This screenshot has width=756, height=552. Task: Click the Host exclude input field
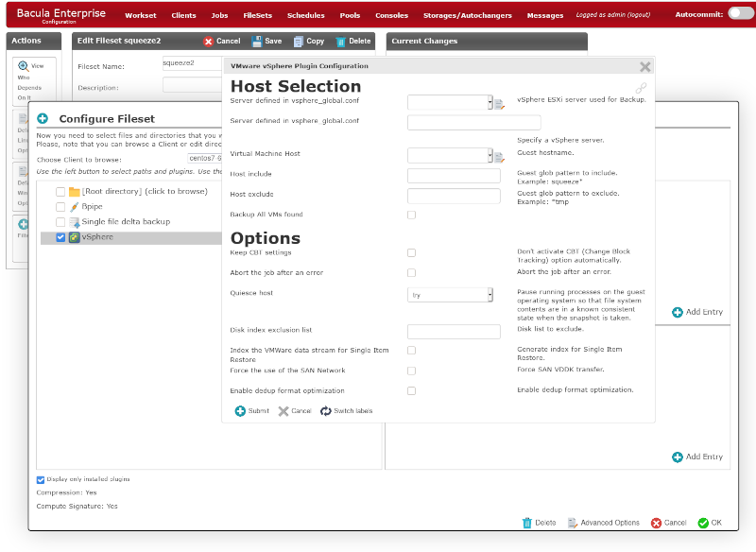[x=454, y=196]
